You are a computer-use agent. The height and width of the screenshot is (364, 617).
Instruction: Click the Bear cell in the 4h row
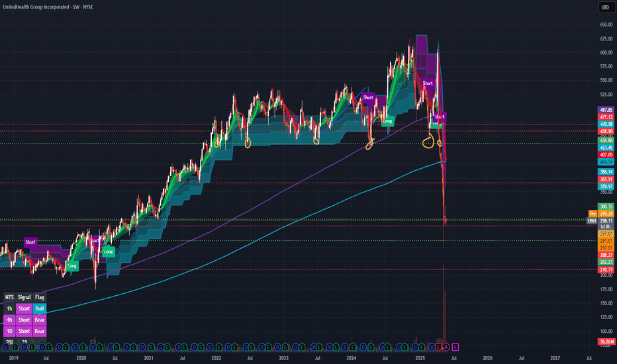(39, 320)
